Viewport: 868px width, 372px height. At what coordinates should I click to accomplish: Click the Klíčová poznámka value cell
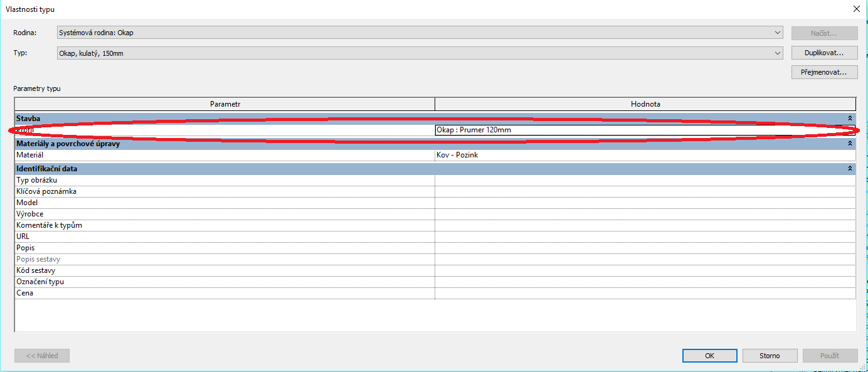[645, 191]
